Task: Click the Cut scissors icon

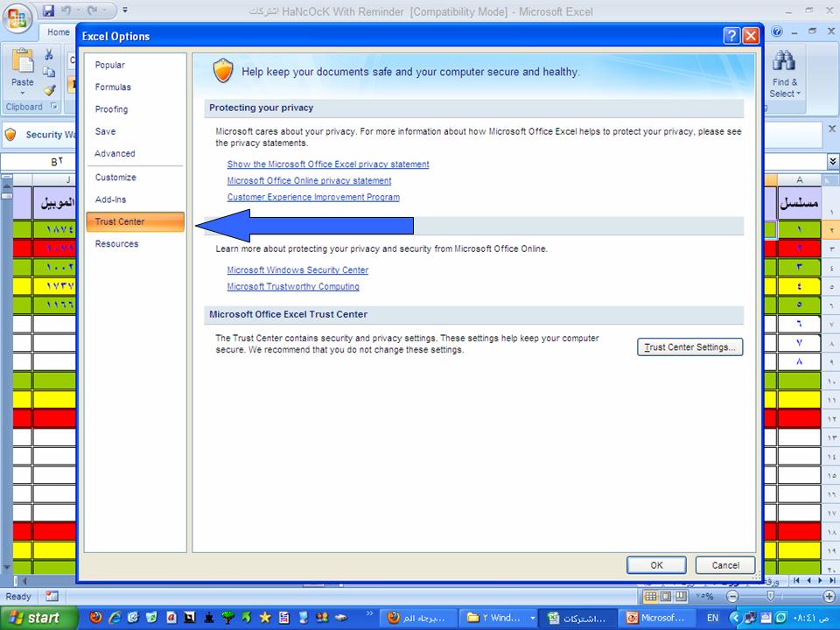Action: tap(49, 54)
